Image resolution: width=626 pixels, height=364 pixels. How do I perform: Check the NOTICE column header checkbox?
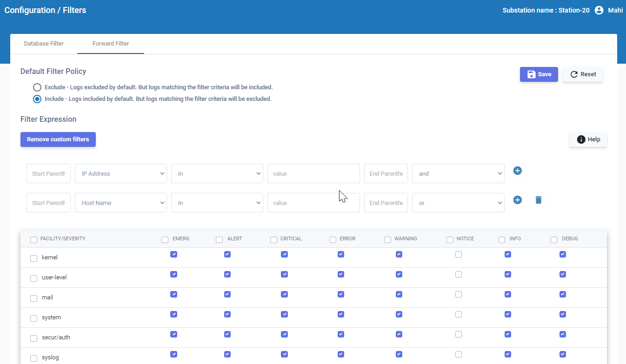[450, 240]
